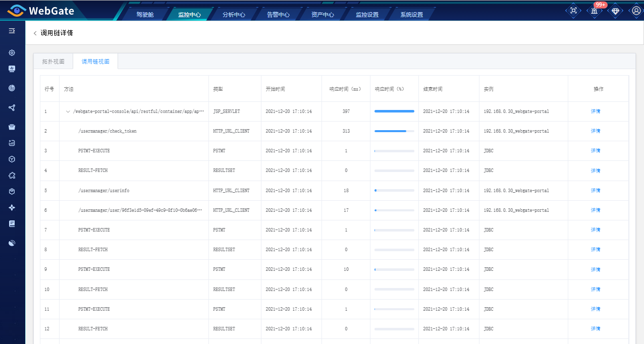Open 详情 for row 9 PSTMT-EXECUTE
The height and width of the screenshot is (344, 644).
[596, 270]
